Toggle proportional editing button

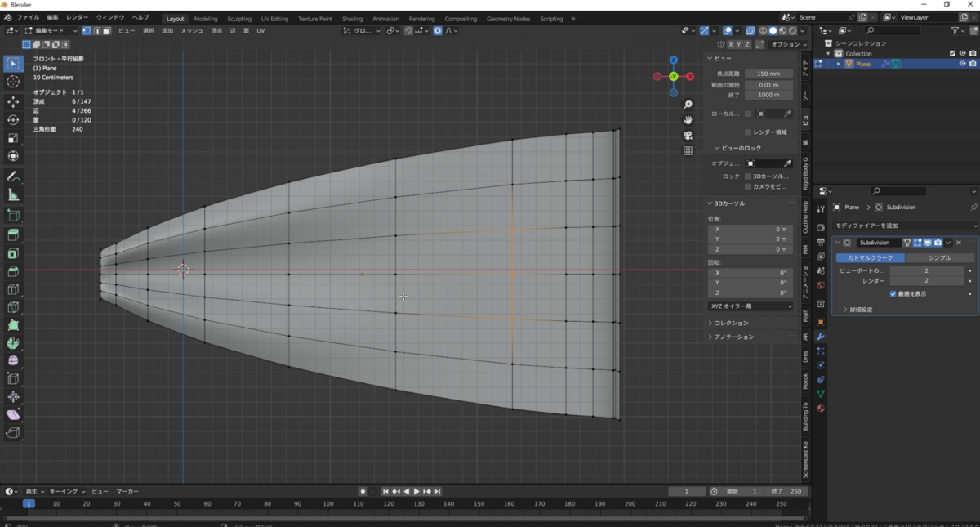coord(438,31)
